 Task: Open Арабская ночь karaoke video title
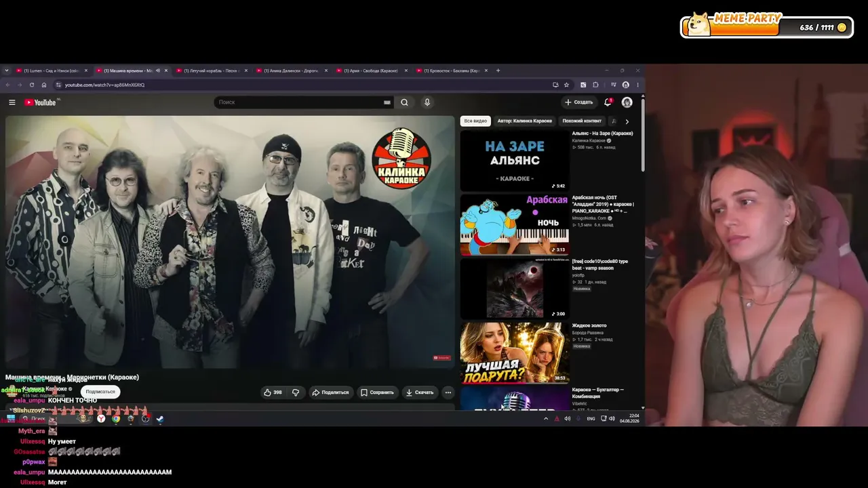pyautogui.click(x=603, y=204)
